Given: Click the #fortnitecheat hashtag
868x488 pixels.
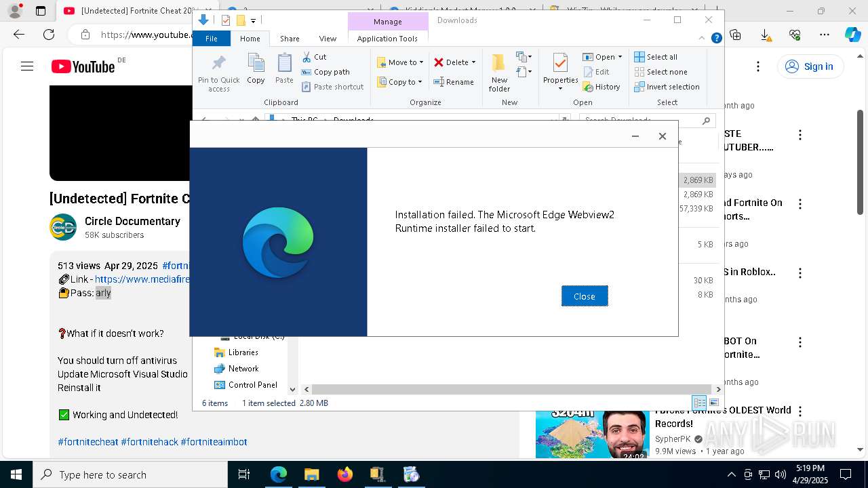Looking at the screenshot, I should tap(88, 442).
